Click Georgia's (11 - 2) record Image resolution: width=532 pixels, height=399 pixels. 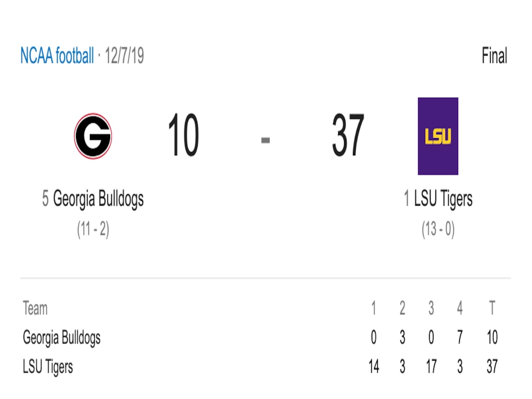coord(93,229)
